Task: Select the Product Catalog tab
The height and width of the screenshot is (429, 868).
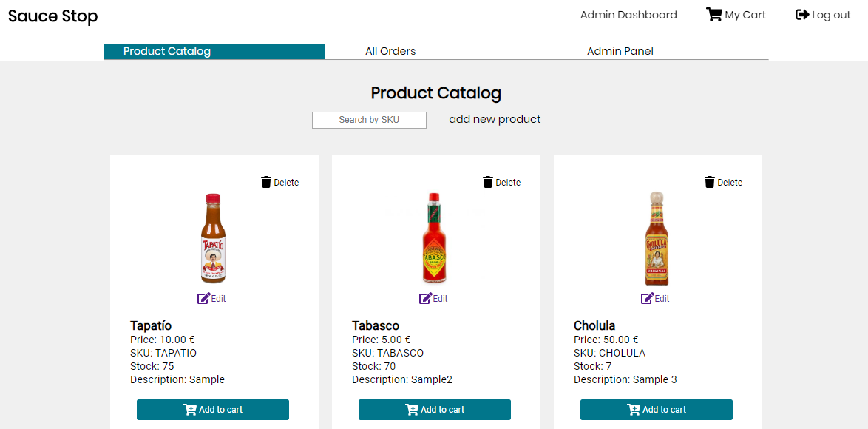Action: 167,51
